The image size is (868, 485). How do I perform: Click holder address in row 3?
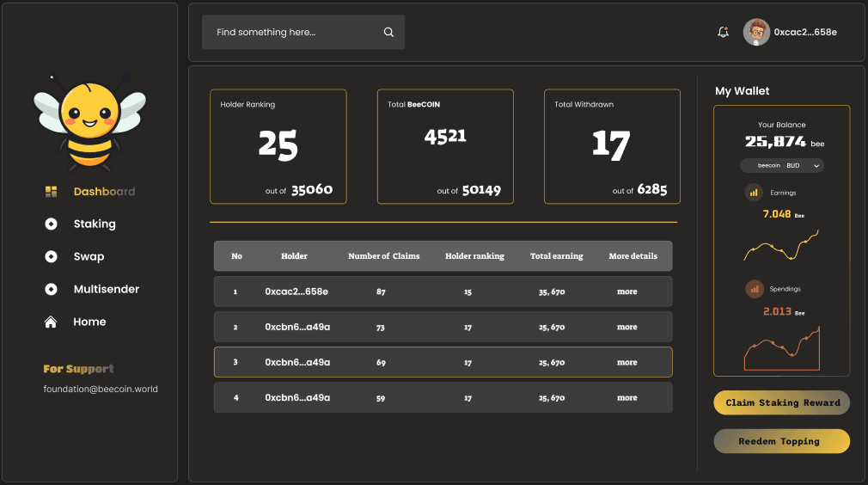[297, 362]
